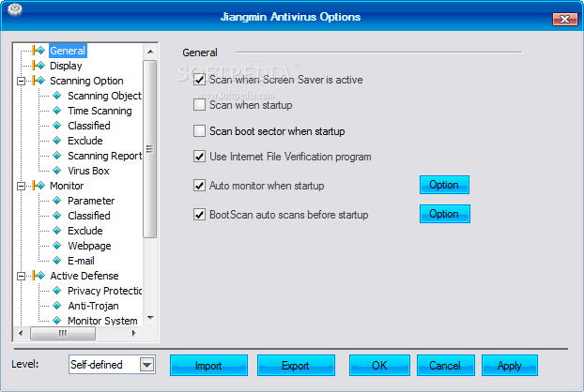This screenshot has height=392, width=584.
Task: Disable Scan when Screen Saver is active
Action: pos(199,79)
